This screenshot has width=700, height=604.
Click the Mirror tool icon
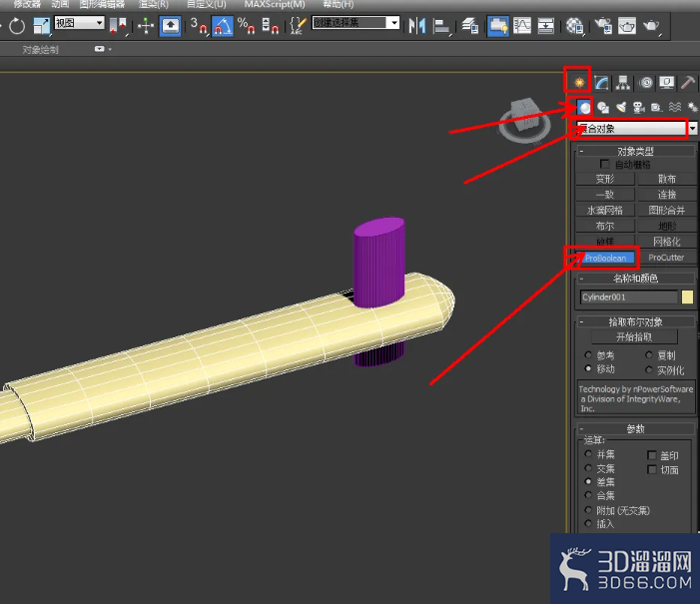pyautogui.click(x=417, y=25)
